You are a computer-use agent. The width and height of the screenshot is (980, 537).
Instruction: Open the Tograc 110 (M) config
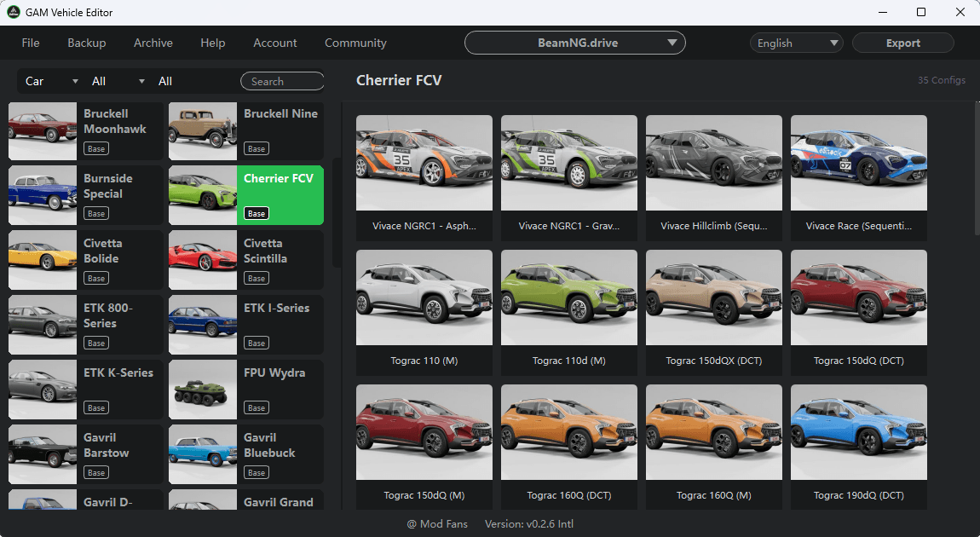coord(424,313)
